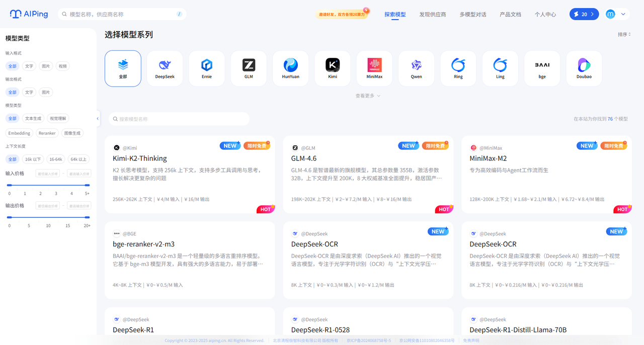Filter by 视觉理解 model type

[x=58, y=118]
